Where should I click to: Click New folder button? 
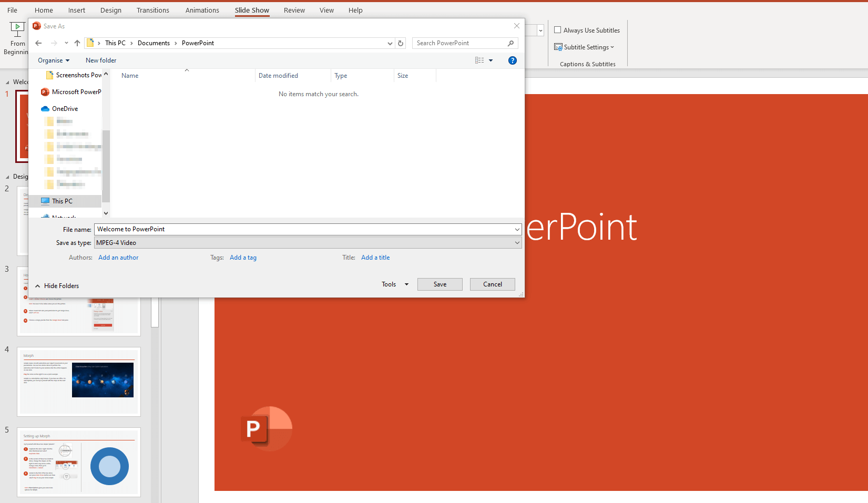point(101,60)
